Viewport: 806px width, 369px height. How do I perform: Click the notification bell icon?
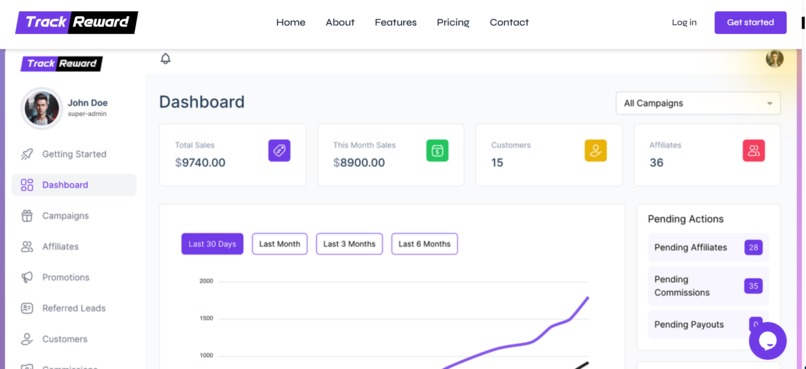pos(166,59)
